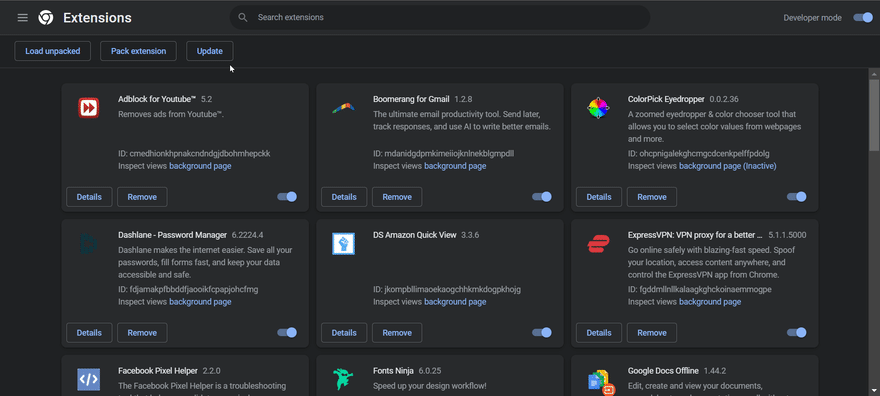
Task: Open ColorPick background page (Inactive) link
Action: pyautogui.click(x=727, y=166)
